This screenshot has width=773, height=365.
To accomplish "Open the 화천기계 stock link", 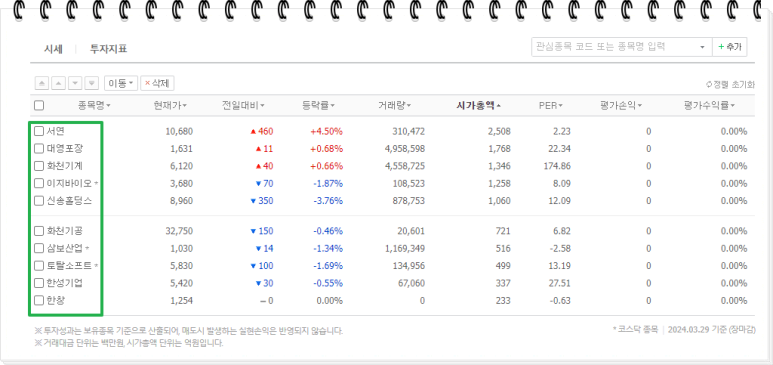I will pos(65,166).
